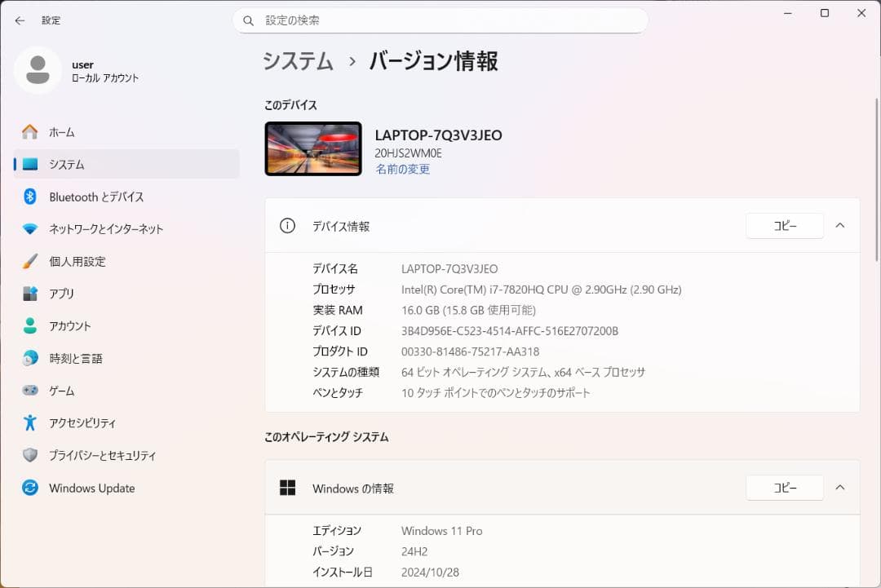
Task: Click the 設定の検索 search field
Action: pyautogui.click(x=440, y=20)
